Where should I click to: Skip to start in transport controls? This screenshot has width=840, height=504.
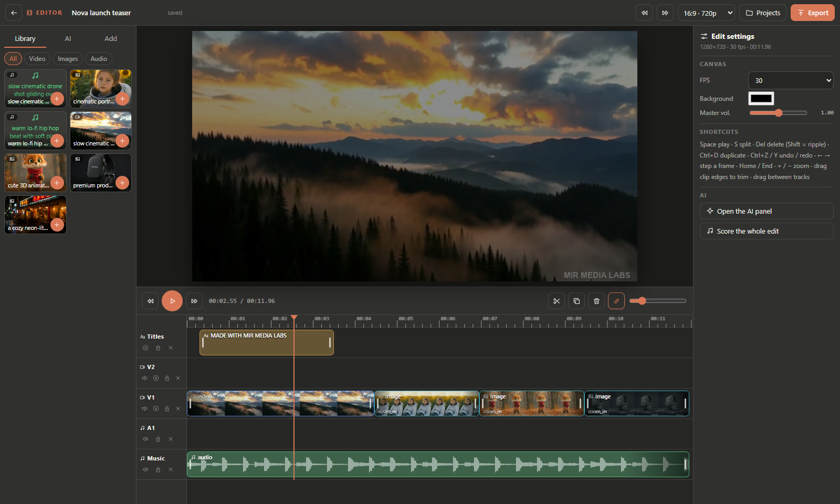point(150,301)
